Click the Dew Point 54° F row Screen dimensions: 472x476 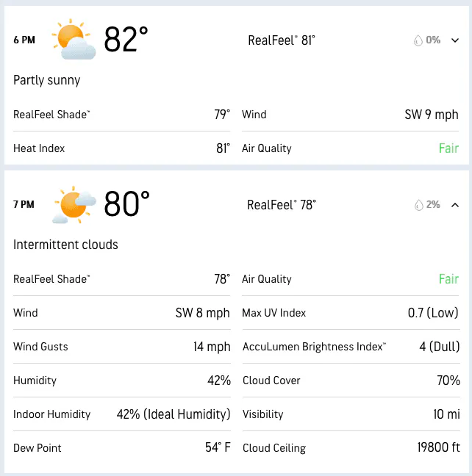[122, 448]
